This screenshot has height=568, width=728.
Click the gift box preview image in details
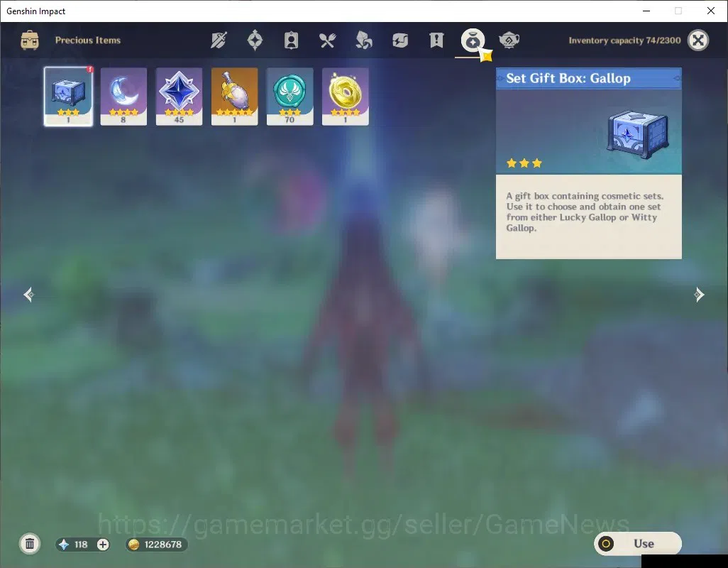[x=638, y=134]
